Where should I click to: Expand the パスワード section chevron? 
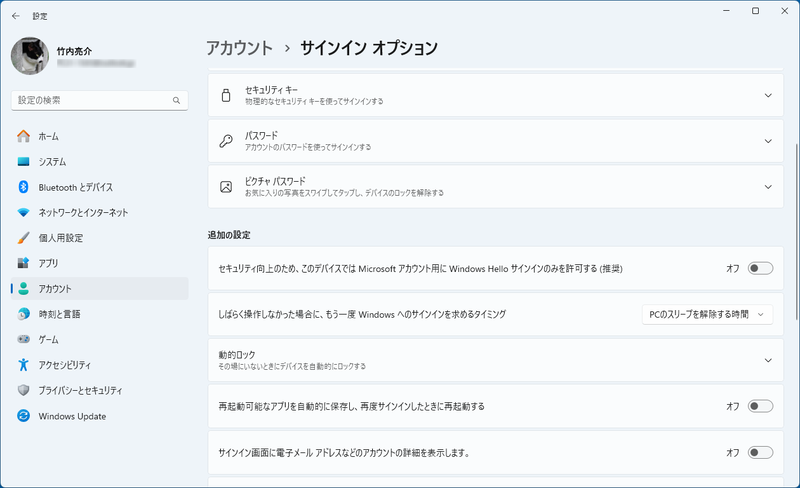coord(768,141)
